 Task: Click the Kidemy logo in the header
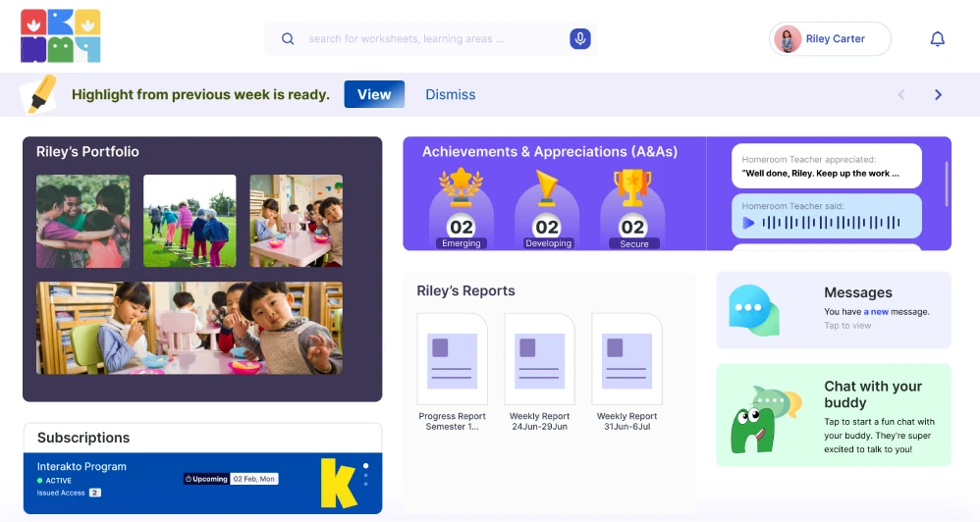point(61,36)
